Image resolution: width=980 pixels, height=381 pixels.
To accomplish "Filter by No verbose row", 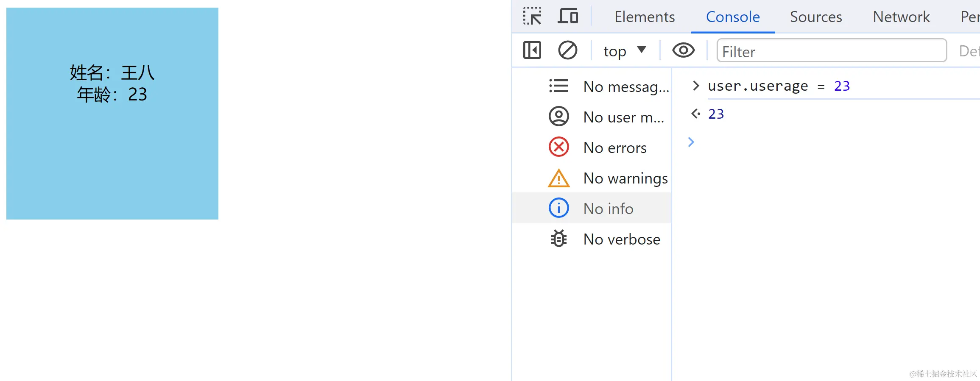I will point(592,239).
